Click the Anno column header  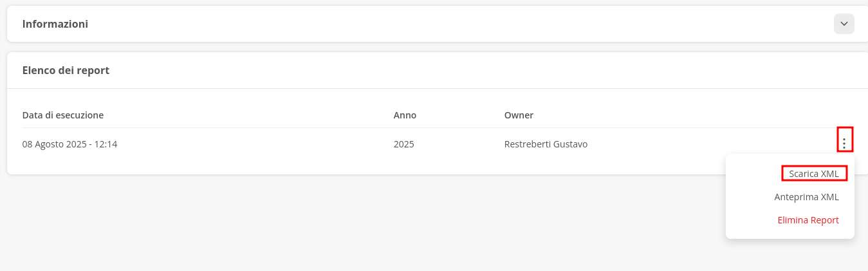point(405,115)
